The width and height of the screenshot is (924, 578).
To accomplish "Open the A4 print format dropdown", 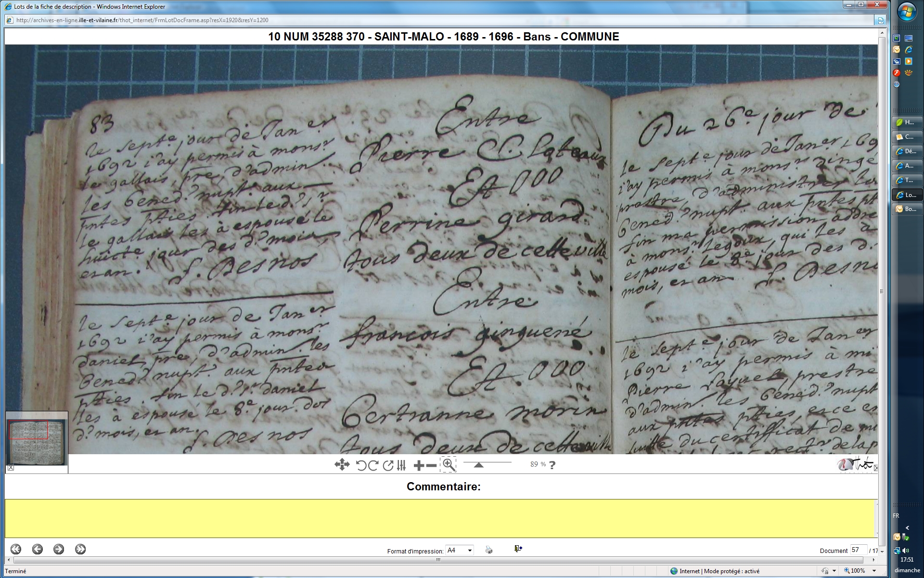I will click(x=460, y=550).
